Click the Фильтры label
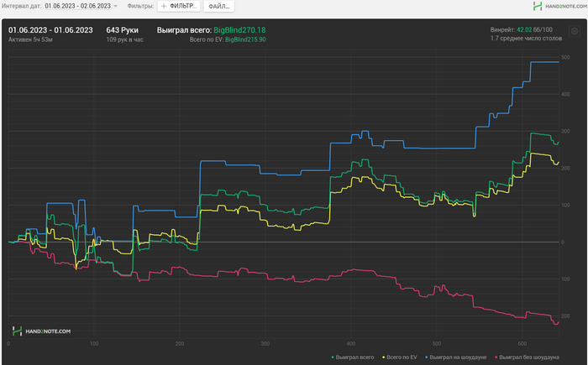The width and height of the screenshot is (588, 365). [x=140, y=6]
